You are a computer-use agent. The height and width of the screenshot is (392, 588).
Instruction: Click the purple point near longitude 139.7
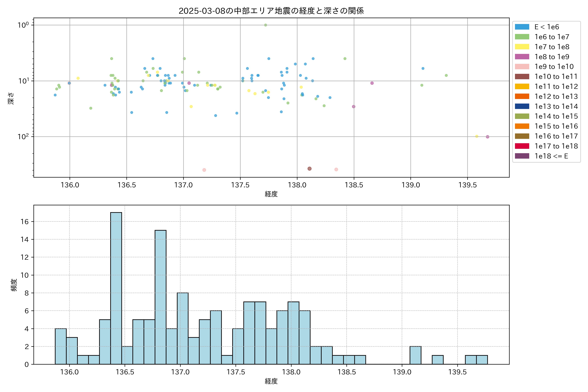pyautogui.click(x=488, y=137)
